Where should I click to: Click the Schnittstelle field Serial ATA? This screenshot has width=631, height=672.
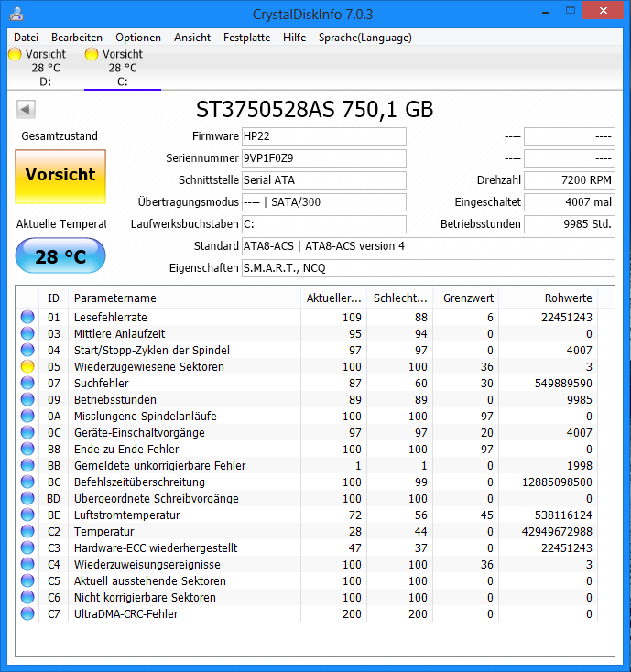(x=323, y=180)
